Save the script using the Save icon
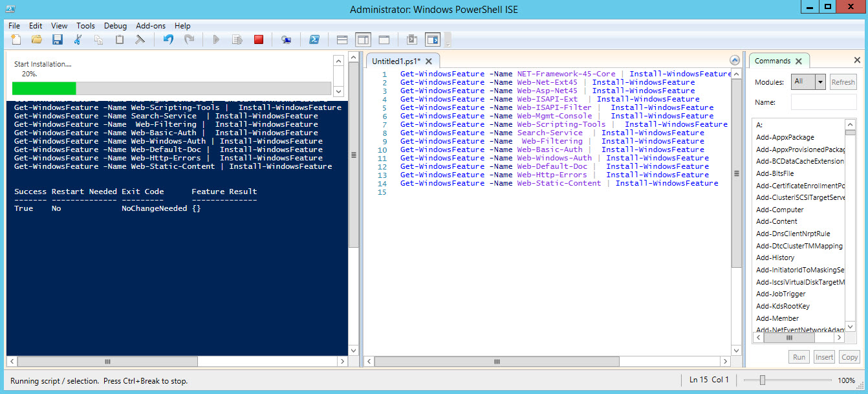 coord(57,39)
